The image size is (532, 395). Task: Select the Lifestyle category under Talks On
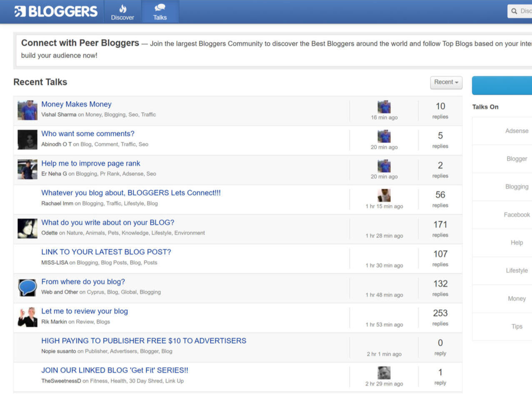tap(516, 270)
